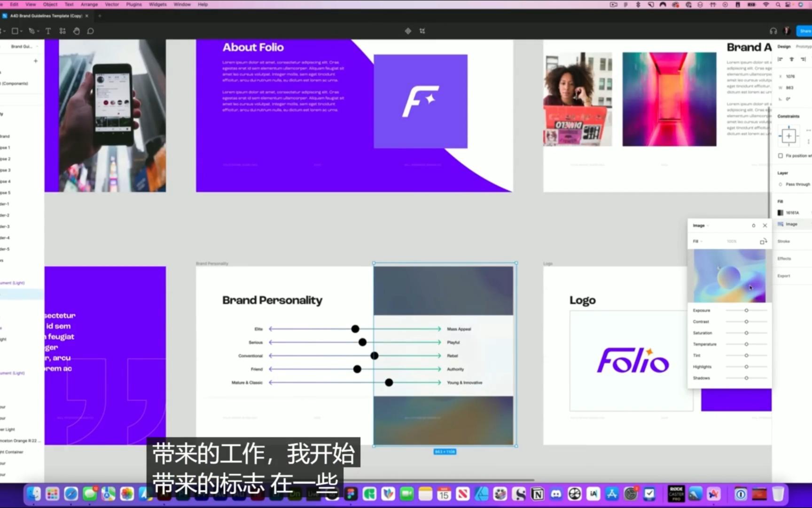Open the Plugins menu

click(x=134, y=4)
